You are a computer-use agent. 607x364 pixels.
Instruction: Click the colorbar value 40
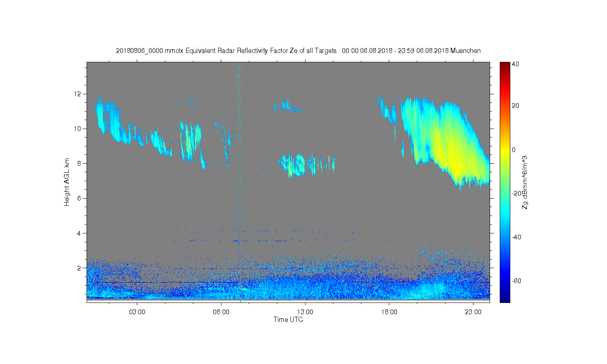(516, 64)
